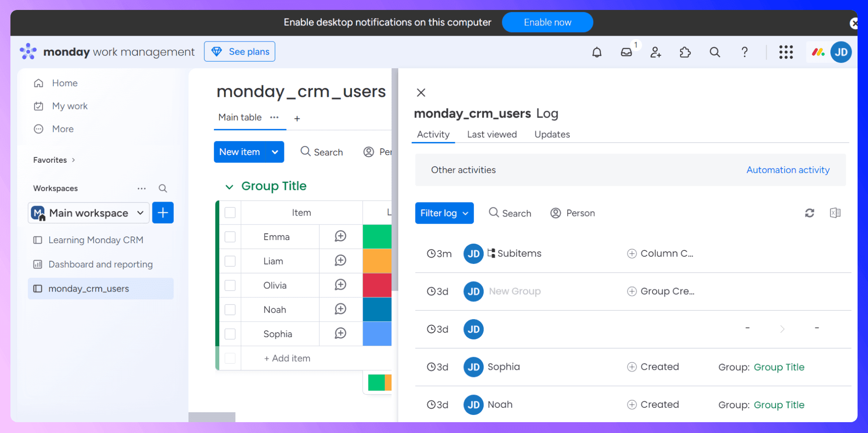Screen dimensions: 868x433
Task: Open the Filter log dropdown
Action: [x=444, y=213]
